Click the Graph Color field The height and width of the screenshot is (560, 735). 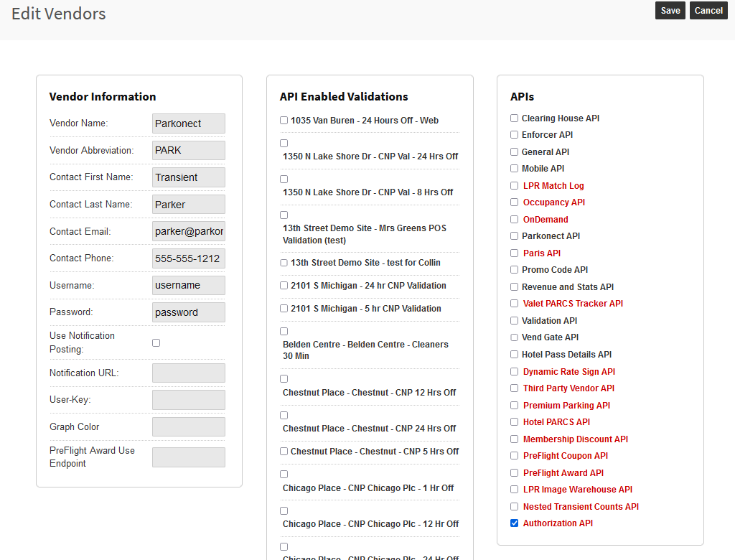click(x=189, y=427)
